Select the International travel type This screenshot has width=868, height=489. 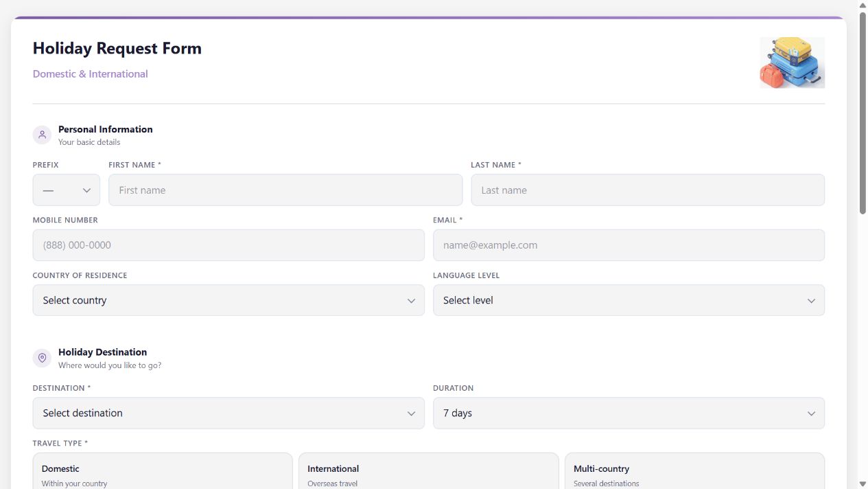pos(429,471)
